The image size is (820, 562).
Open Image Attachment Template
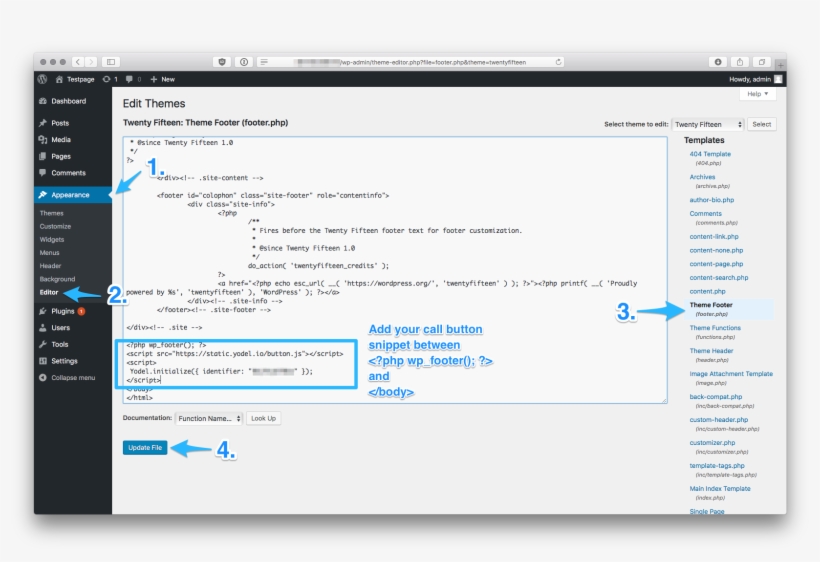[731, 374]
